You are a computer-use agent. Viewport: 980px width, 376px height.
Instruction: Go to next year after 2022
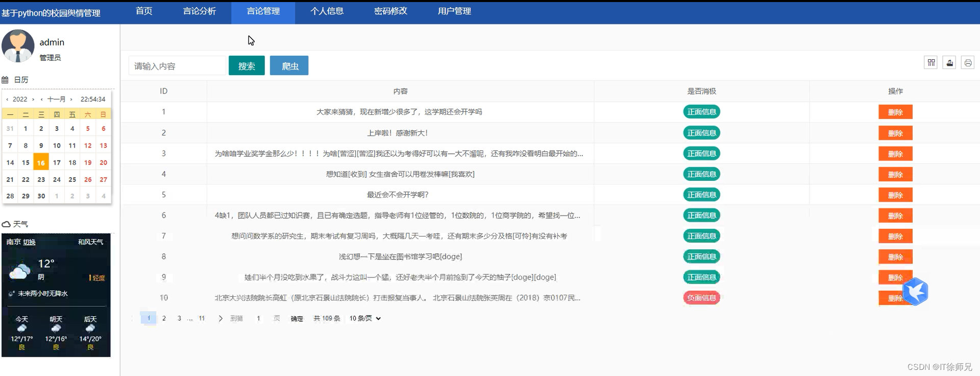(33, 99)
